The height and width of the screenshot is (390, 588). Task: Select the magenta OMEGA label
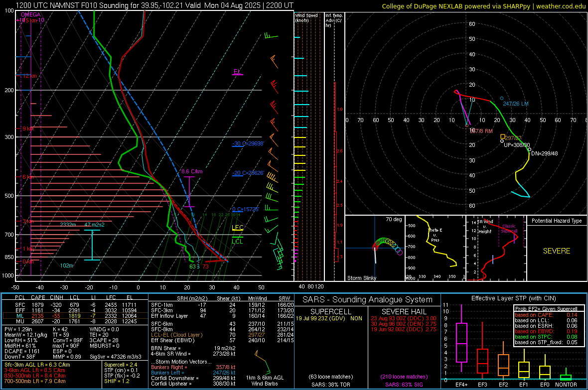(31, 14)
